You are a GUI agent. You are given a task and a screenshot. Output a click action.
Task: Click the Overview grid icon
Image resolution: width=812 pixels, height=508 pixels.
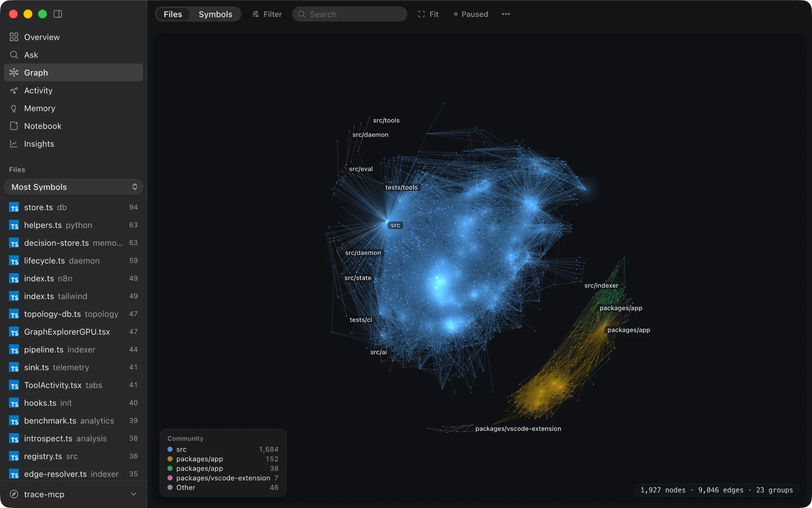[x=14, y=37]
